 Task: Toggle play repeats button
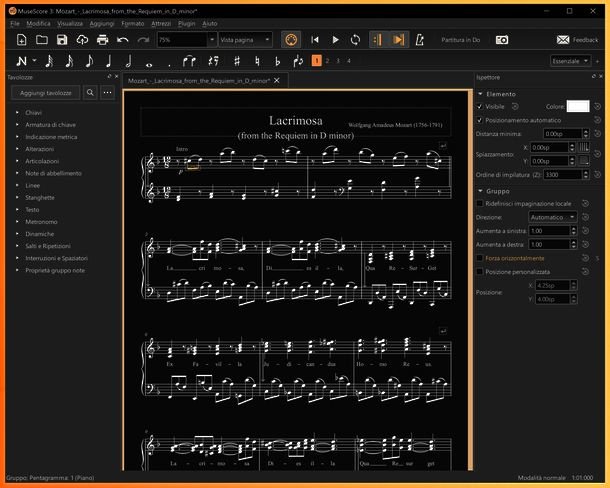[379, 40]
